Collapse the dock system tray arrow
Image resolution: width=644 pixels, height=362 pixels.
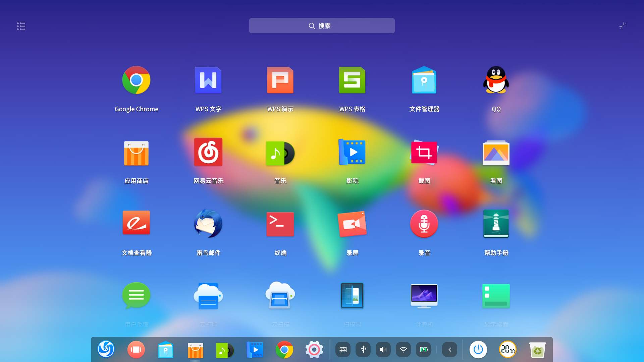(x=449, y=350)
